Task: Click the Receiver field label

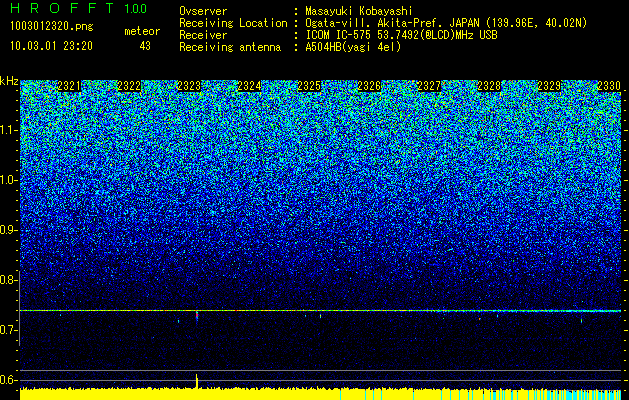Action: (203, 35)
